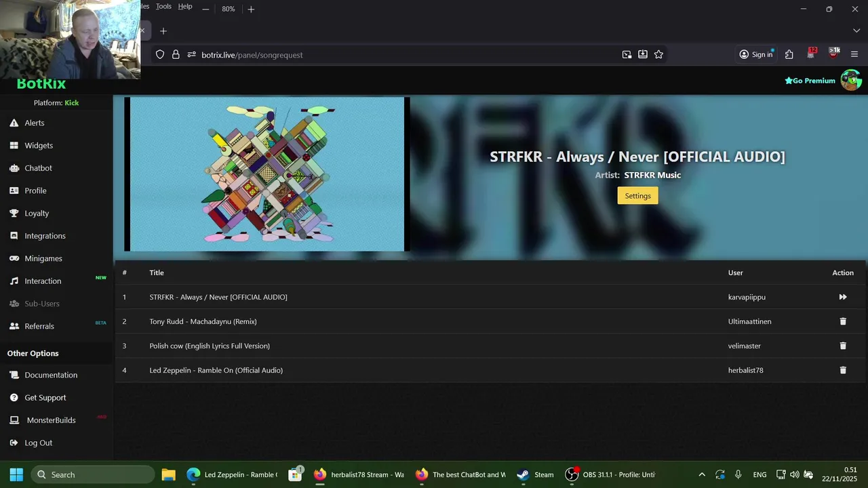Click the Minigames gamepad icon

(14, 258)
